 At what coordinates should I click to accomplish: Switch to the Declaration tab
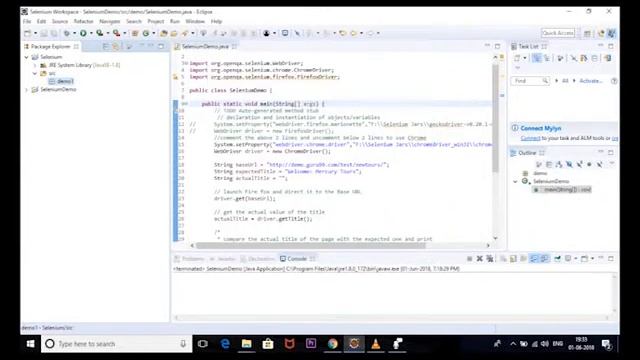tap(257, 259)
